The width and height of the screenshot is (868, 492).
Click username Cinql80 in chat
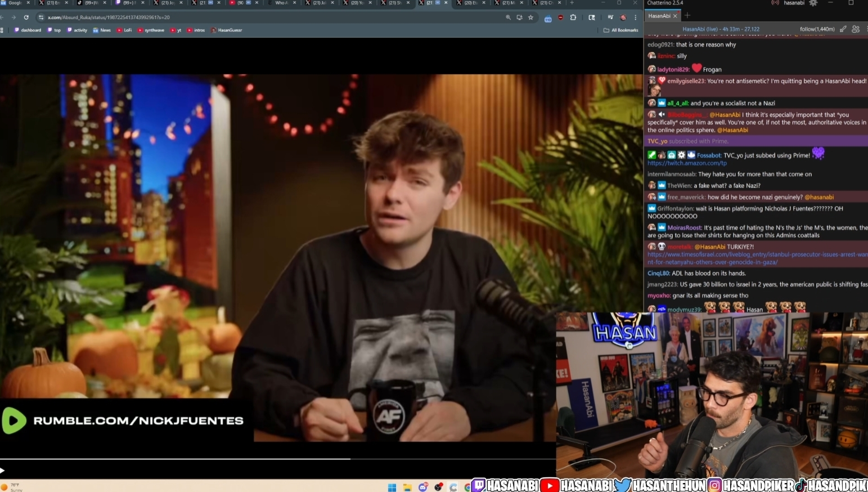(658, 274)
